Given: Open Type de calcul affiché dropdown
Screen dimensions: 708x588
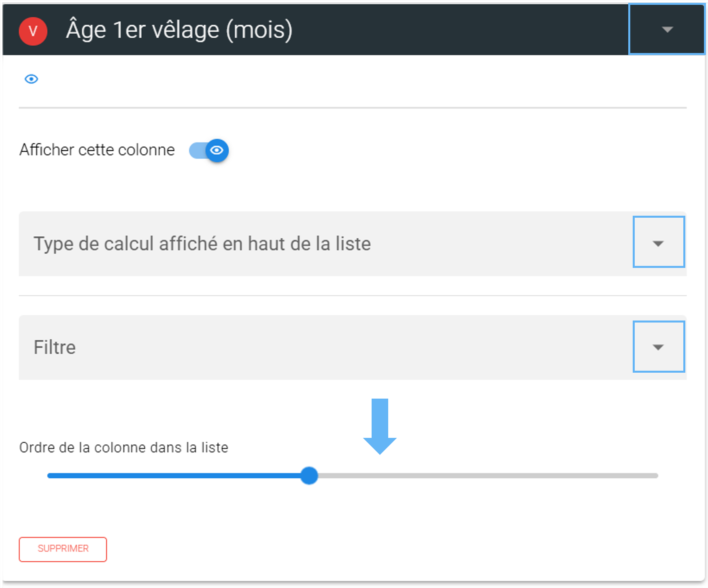Looking at the screenshot, I should pyautogui.click(x=353, y=244).
